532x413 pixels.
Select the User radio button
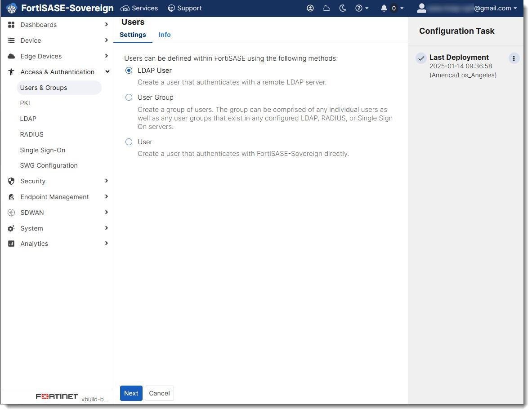129,142
